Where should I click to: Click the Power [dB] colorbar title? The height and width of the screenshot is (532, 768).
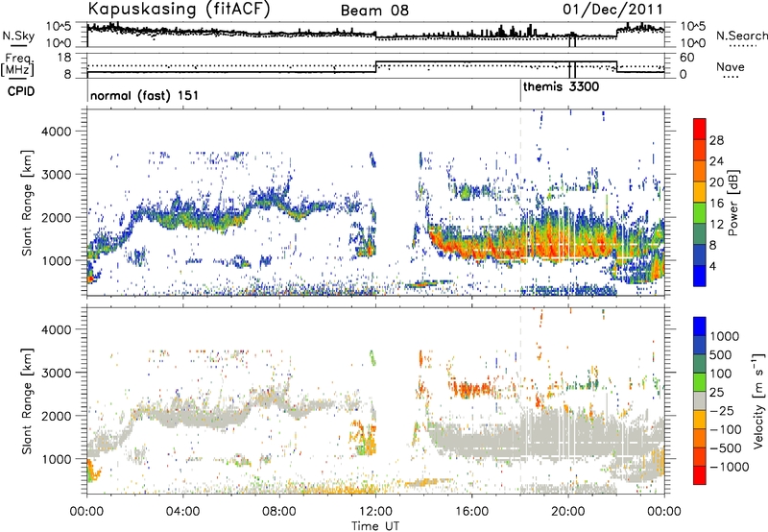[x=733, y=203]
